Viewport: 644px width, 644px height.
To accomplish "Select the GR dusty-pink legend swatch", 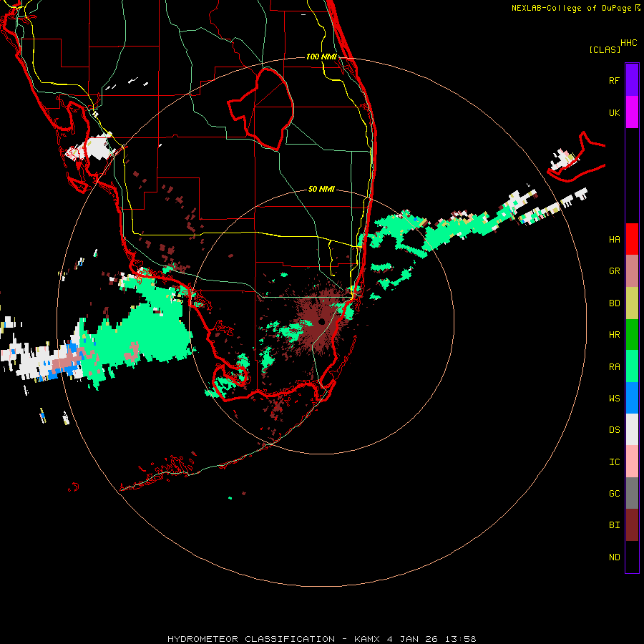I will 632,271.
